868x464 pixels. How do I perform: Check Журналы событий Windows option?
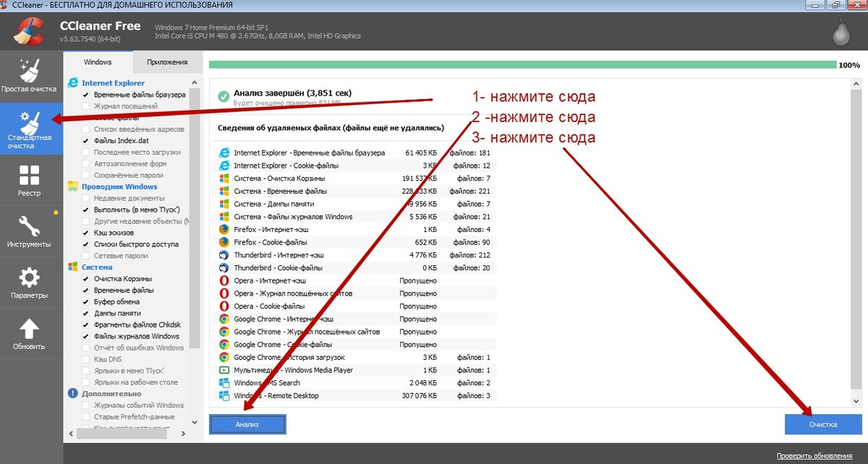86,405
